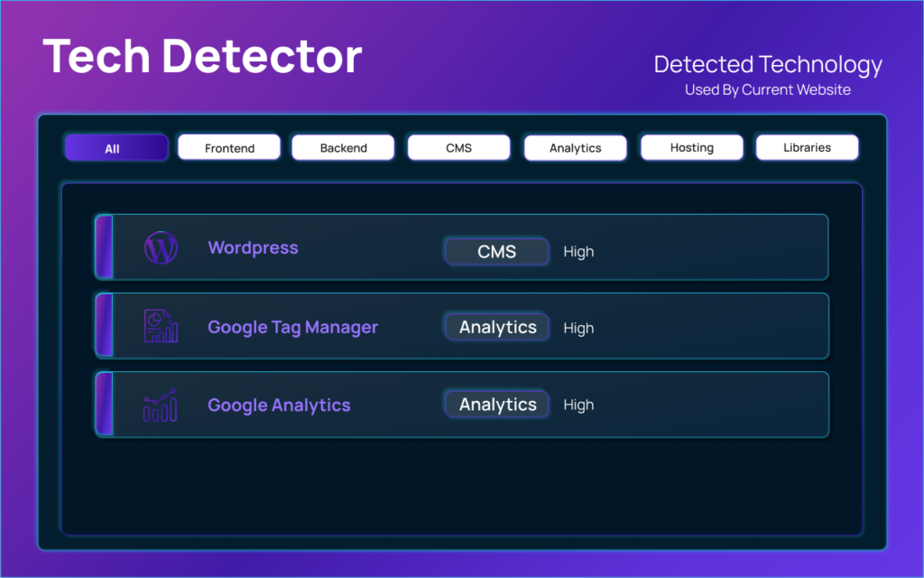
Task: Select the Libraries filter tab
Action: (807, 147)
